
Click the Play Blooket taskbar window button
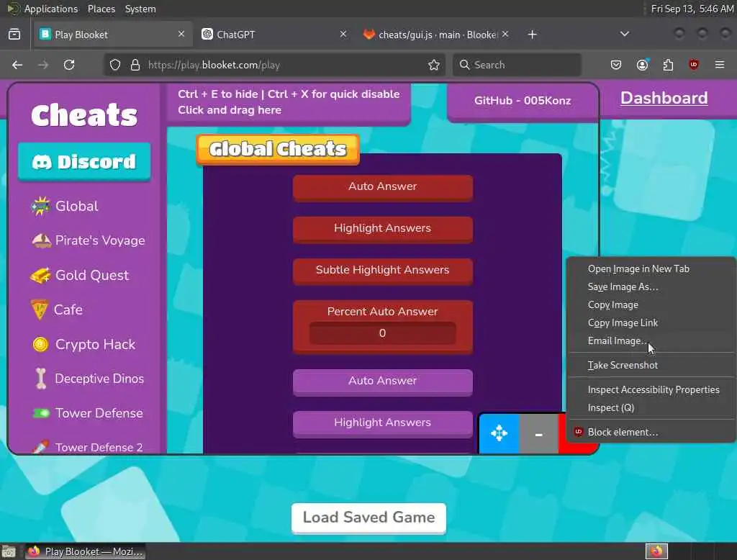click(85, 551)
